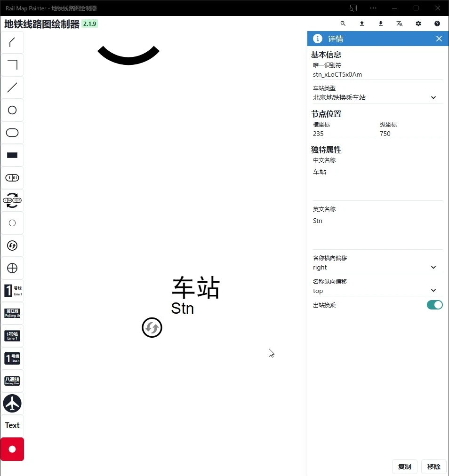
Task: Select the numbered pill station tool
Action: point(12,178)
